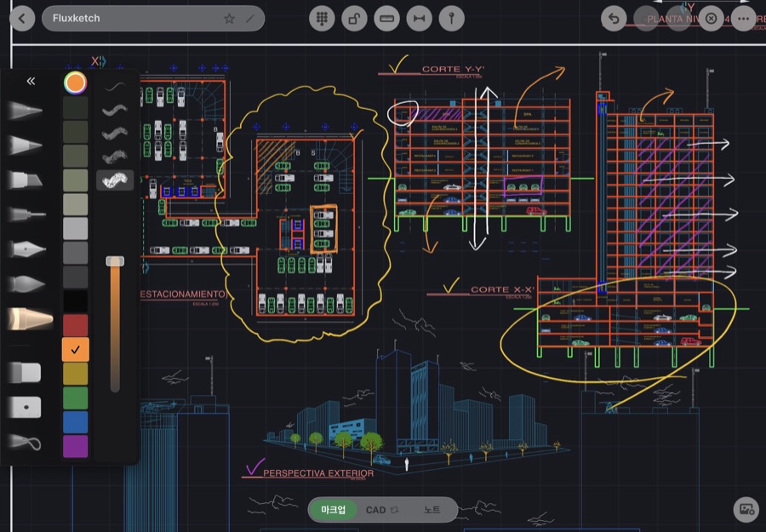Favorite the Fluxketch drawing with the star

(x=229, y=19)
